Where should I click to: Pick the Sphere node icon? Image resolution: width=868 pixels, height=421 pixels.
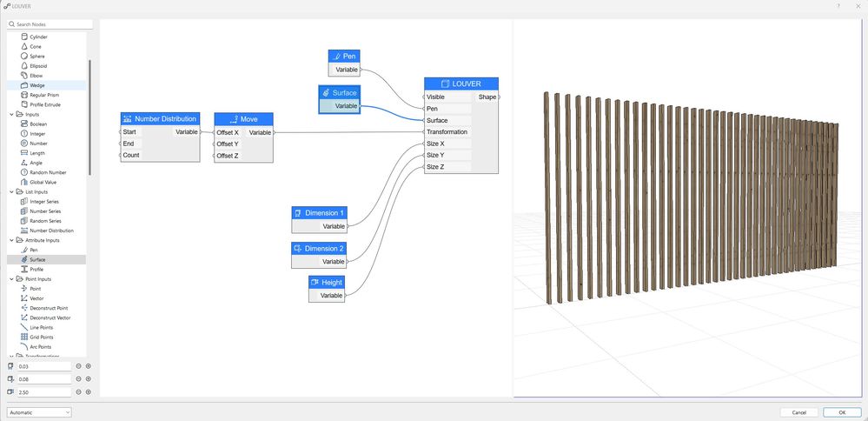[x=23, y=56]
